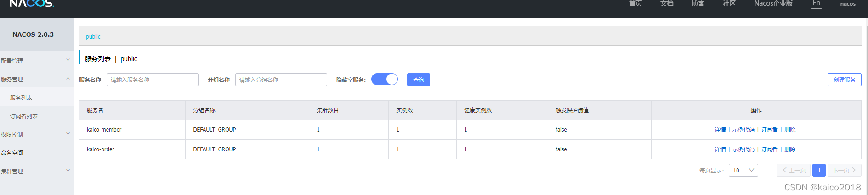Click the 查询 search button

pyautogui.click(x=418, y=80)
